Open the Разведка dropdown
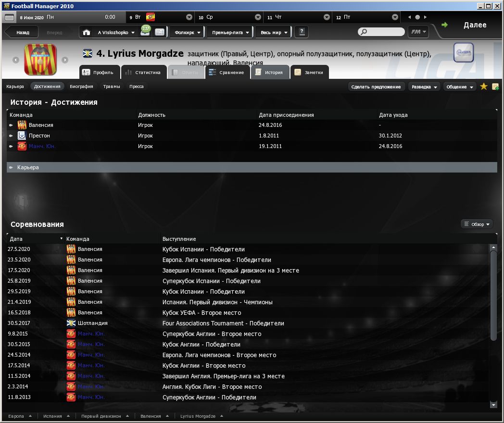This screenshot has width=504, height=423. [x=424, y=87]
